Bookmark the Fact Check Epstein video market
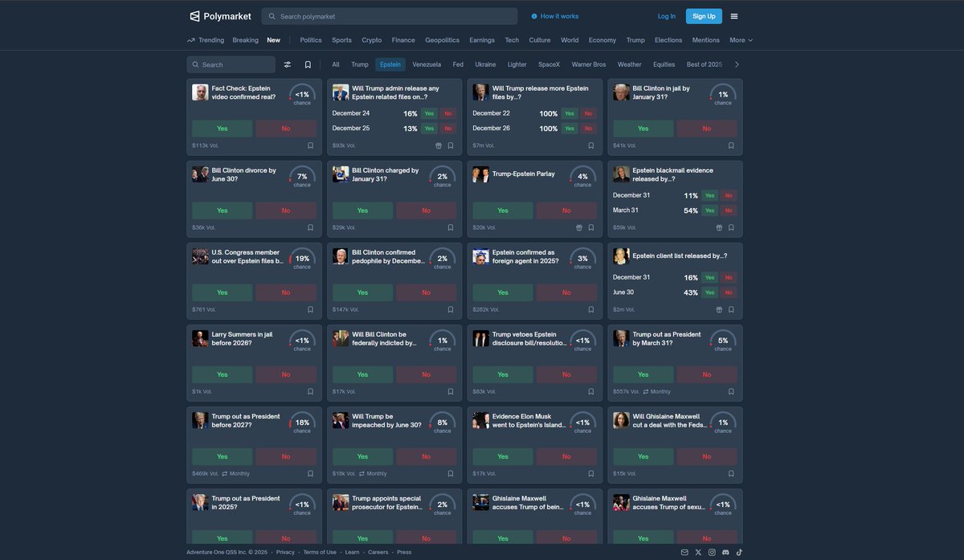The image size is (964, 560). [x=310, y=145]
